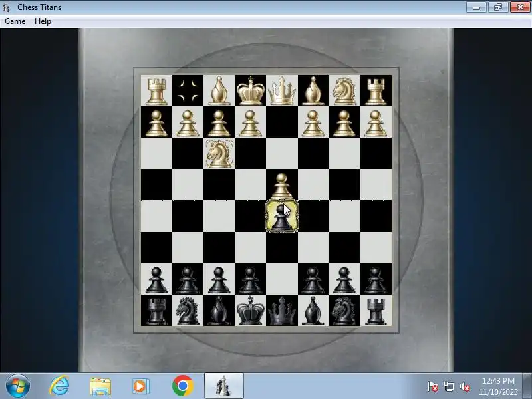The width and height of the screenshot is (532, 399).
Task: Select the black rook in the bottom-right corner
Action: point(376,311)
